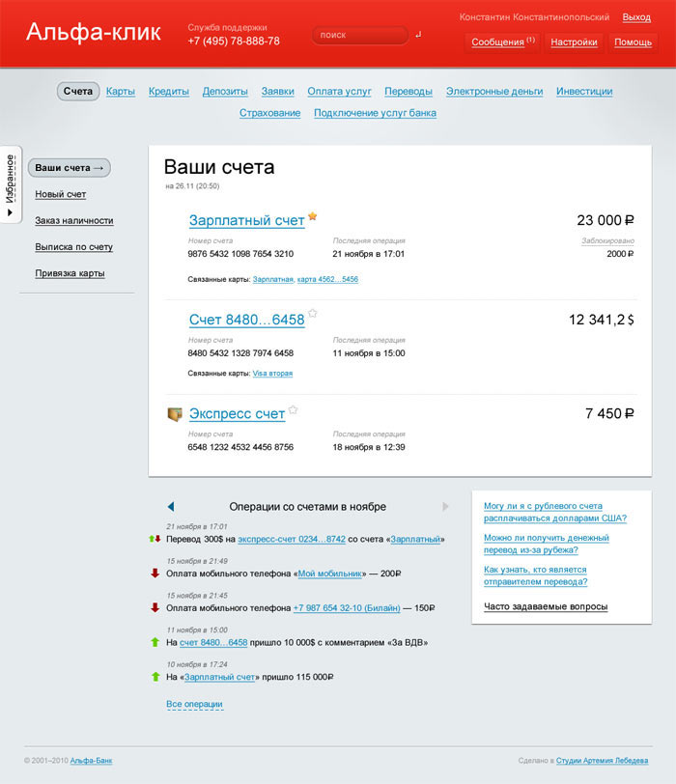Click the box icon beside Экспресс счет
The height and width of the screenshot is (784, 676).
[174, 414]
